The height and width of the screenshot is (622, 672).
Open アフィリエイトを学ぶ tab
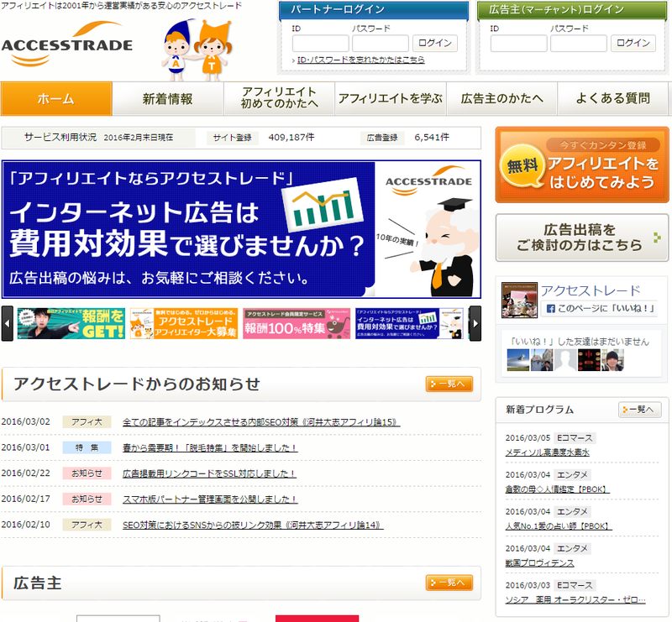[x=391, y=98]
